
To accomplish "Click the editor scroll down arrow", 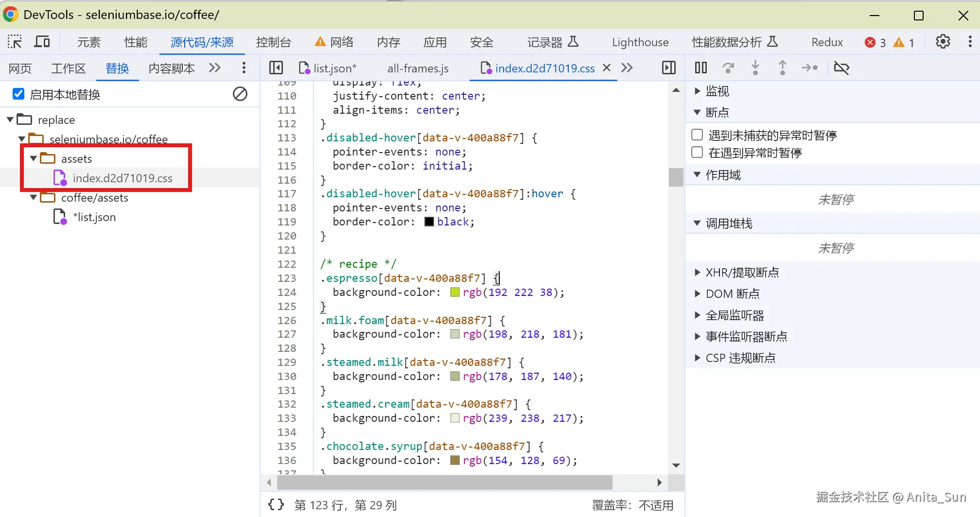I will 676,465.
